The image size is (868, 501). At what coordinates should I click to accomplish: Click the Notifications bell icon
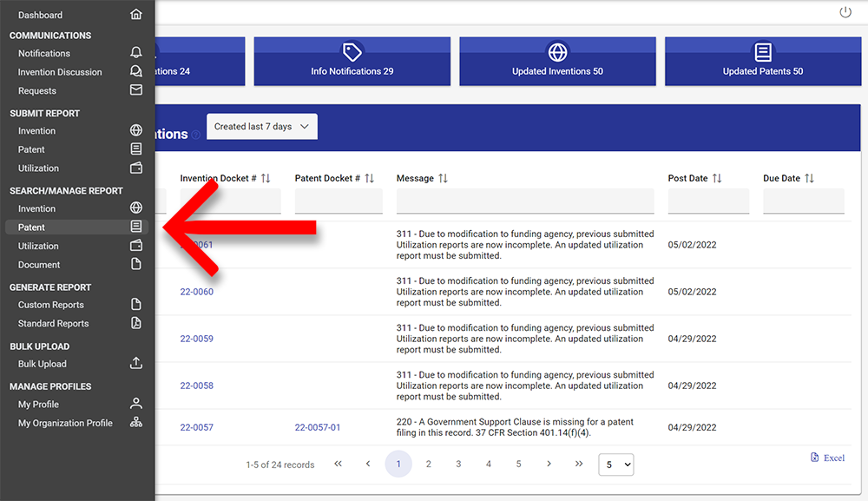click(135, 53)
